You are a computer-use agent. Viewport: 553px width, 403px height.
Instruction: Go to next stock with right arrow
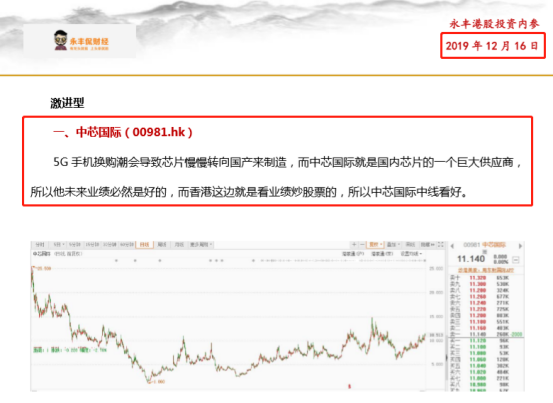(x=520, y=246)
